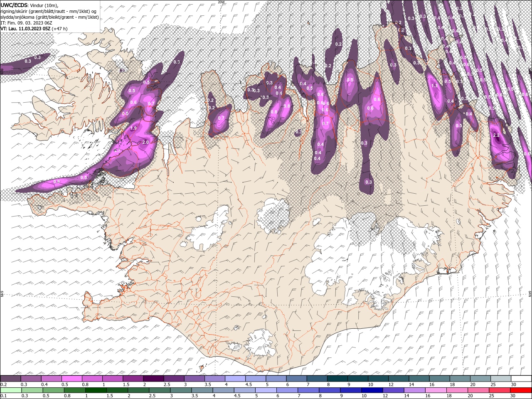Click the 'VT: Lau. 11.03.2023 05Z' valid time

pos(25,29)
